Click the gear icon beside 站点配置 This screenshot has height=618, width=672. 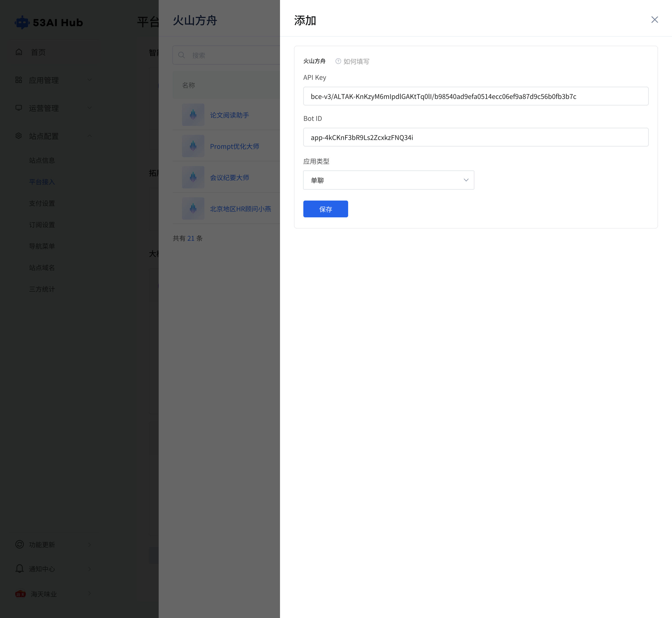pos(19,136)
